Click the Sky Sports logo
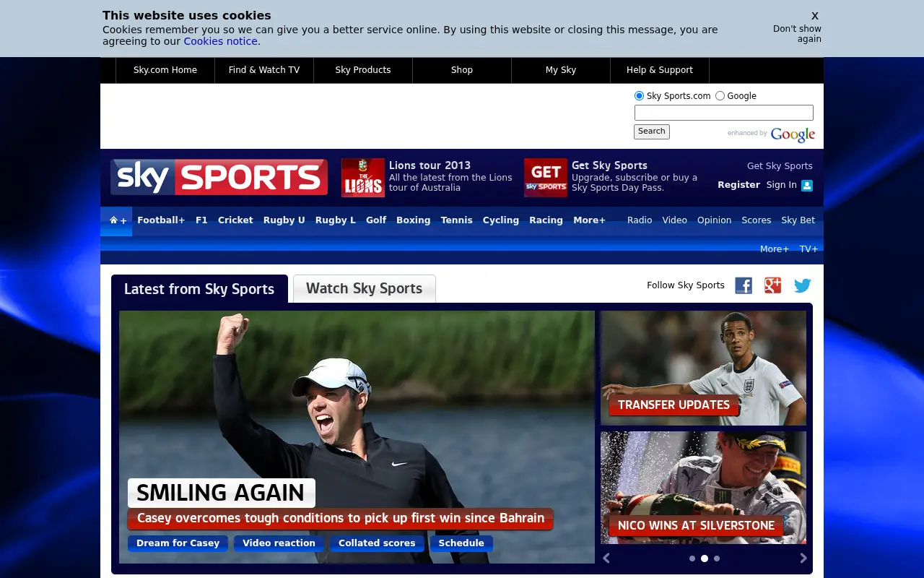Viewport: 924px width, 578px height. (219, 177)
